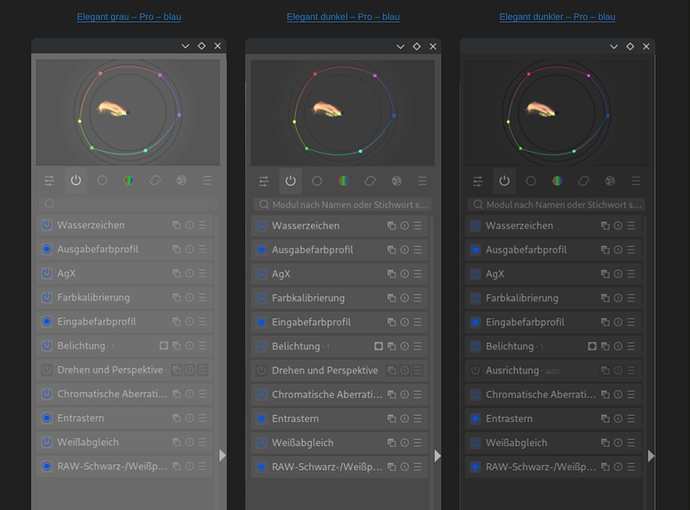Open Farbkalibrierung presets menu in right panel
The image size is (690, 510).
pyautogui.click(x=632, y=298)
